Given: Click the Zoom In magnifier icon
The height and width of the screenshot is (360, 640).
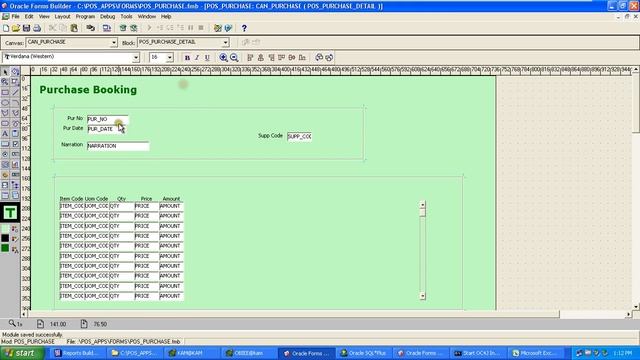Looking at the screenshot, I should [x=223, y=58].
